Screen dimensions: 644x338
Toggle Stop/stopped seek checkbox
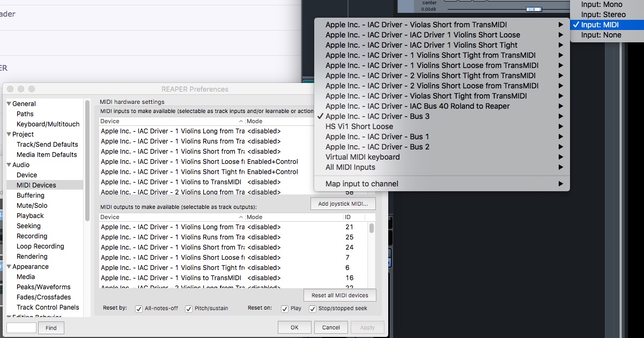point(313,309)
